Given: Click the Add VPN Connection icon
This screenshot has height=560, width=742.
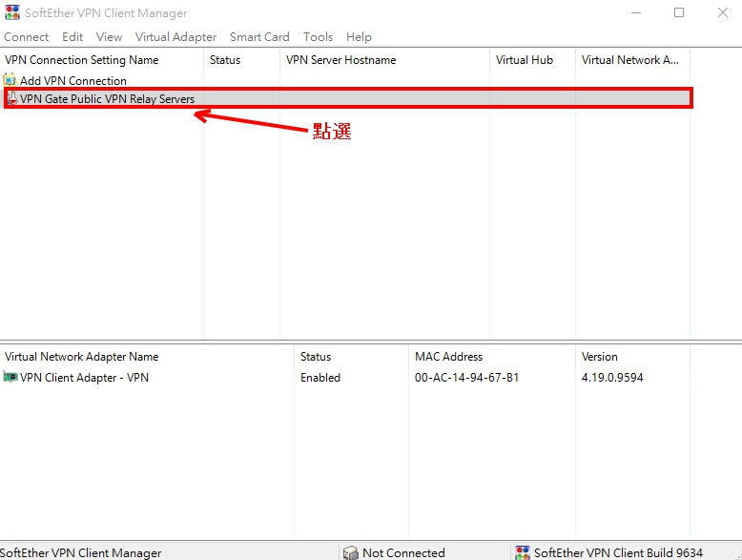Looking at the screenshot, I should click(10, 80).
